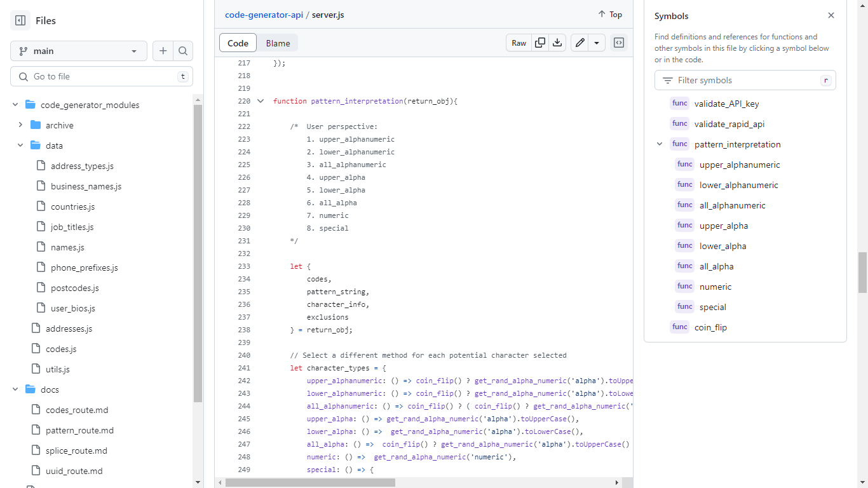Viewport: 868px width, 488px height.
Task: Click line number 241
Action: (244, 368)
